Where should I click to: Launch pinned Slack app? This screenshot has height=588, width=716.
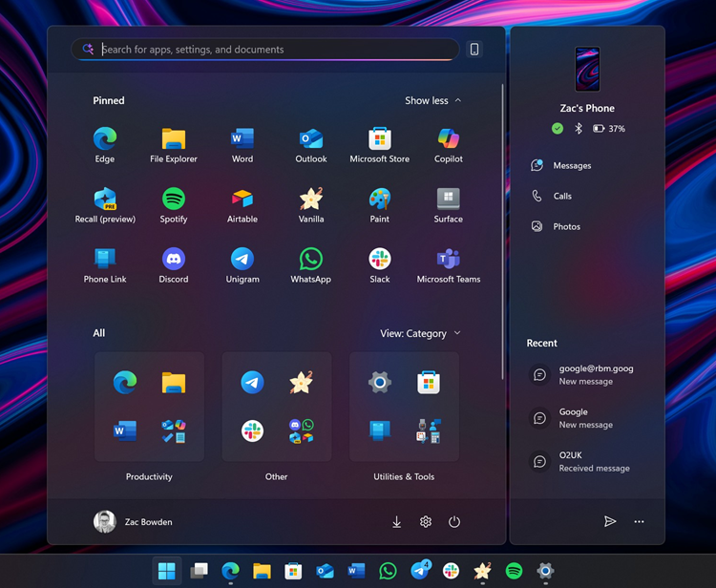tap(379, 265)
